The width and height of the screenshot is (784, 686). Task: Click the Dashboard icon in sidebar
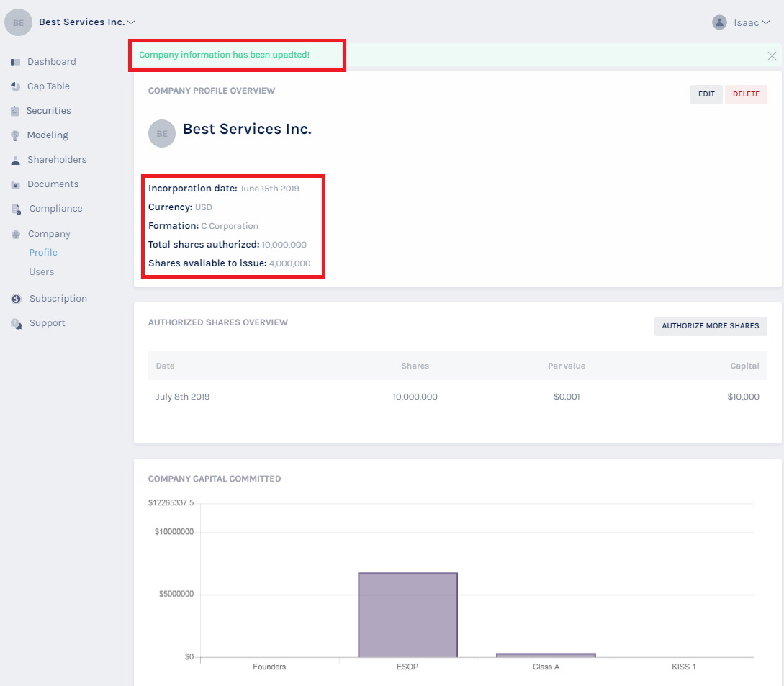(16, 62)
